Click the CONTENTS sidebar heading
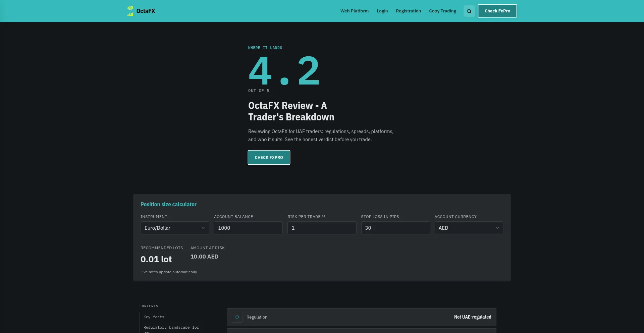644x333 pixels. 149,306
